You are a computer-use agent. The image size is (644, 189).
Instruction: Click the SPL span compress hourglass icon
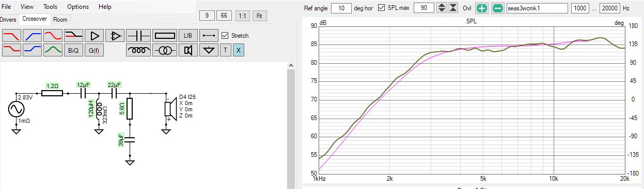453,8
